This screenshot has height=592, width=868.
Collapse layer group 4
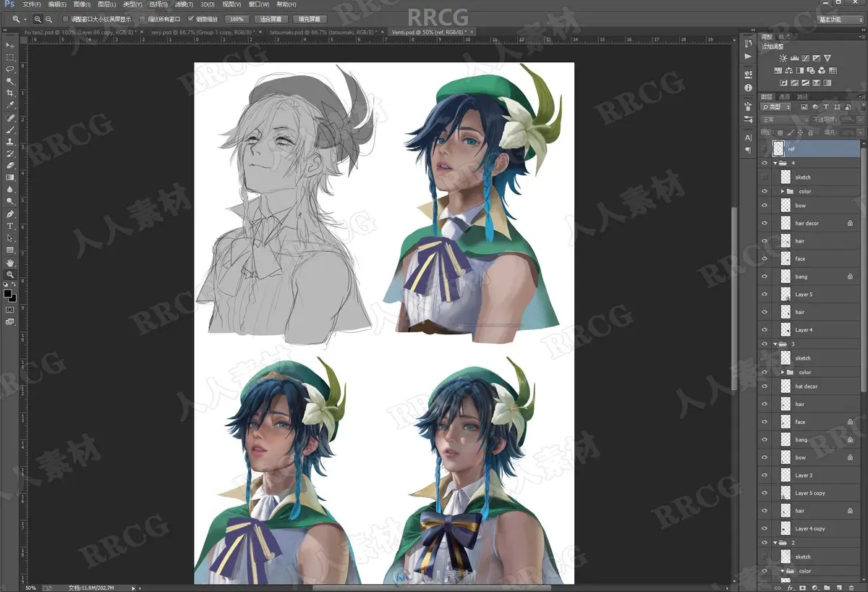(775, 164)
